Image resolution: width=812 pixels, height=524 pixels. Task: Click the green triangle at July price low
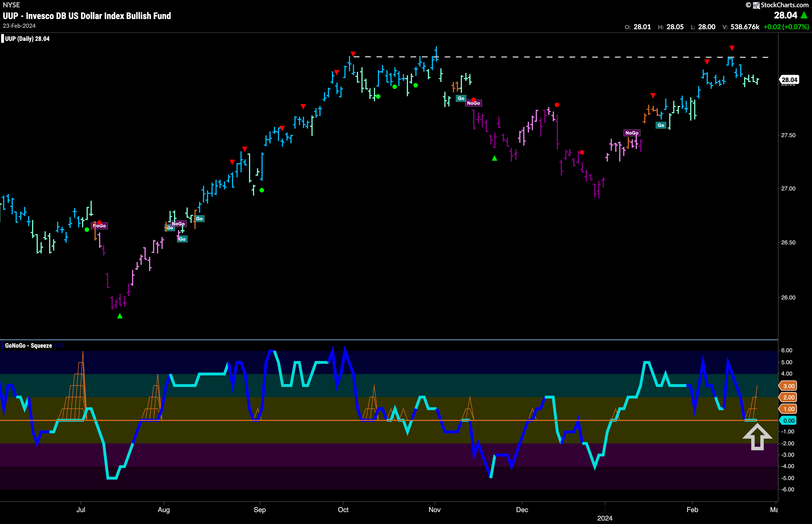[120, 316]
